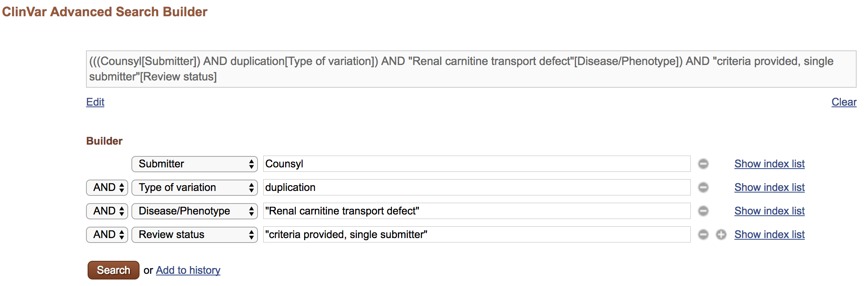868x286 pixels.
Task: Open the Submitter field dropdown
Action: point(195,164)
